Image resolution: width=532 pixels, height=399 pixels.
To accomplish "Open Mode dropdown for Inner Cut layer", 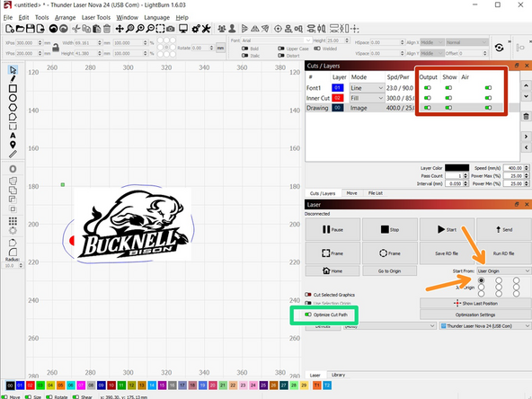I will [367, 98].
